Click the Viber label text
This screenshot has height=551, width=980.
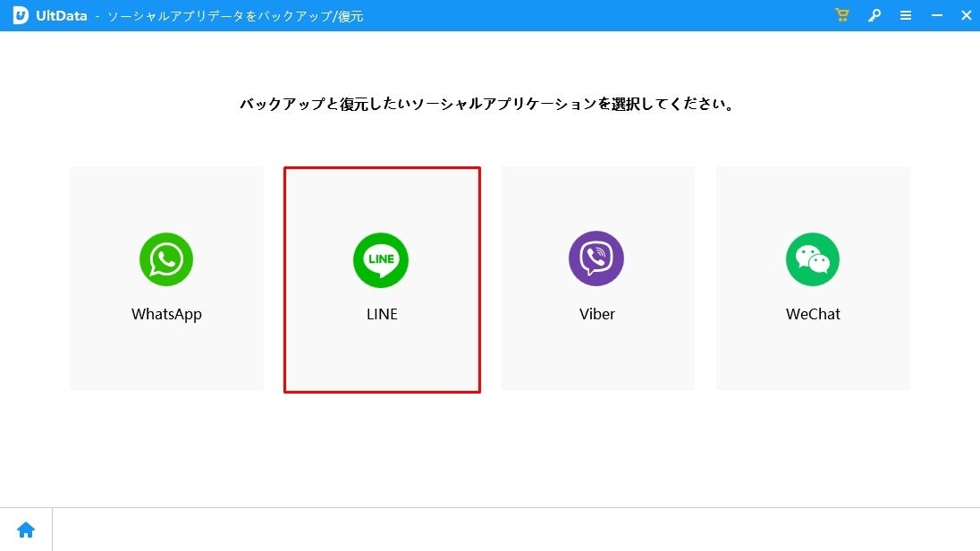coord(597,314)
